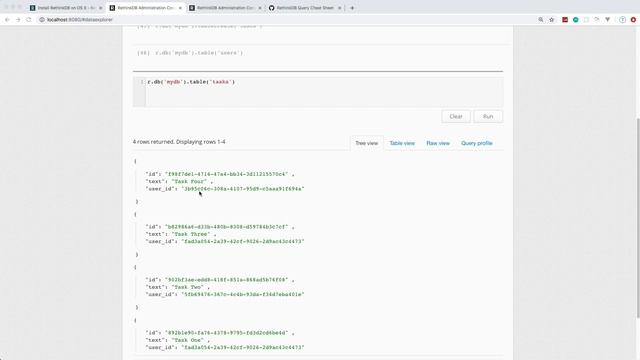Click the Clear button
The height and width of the screenshot is (360, 640).
pyautogui.click(x=456, y=116)
